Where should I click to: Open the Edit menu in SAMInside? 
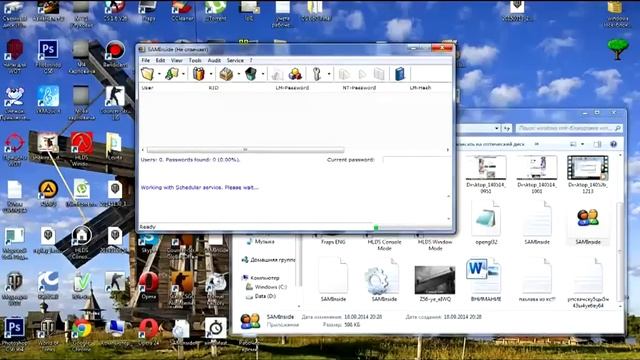(160, 60)
